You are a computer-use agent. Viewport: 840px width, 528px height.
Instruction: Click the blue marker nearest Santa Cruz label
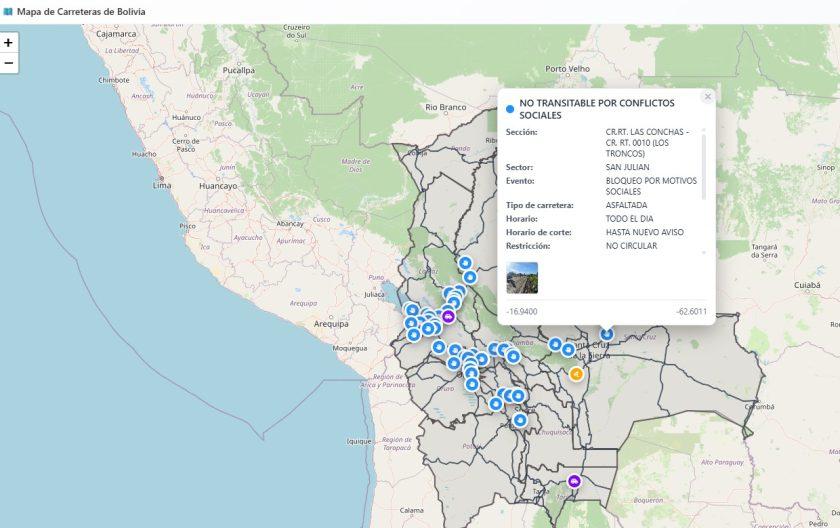(568, 350)
